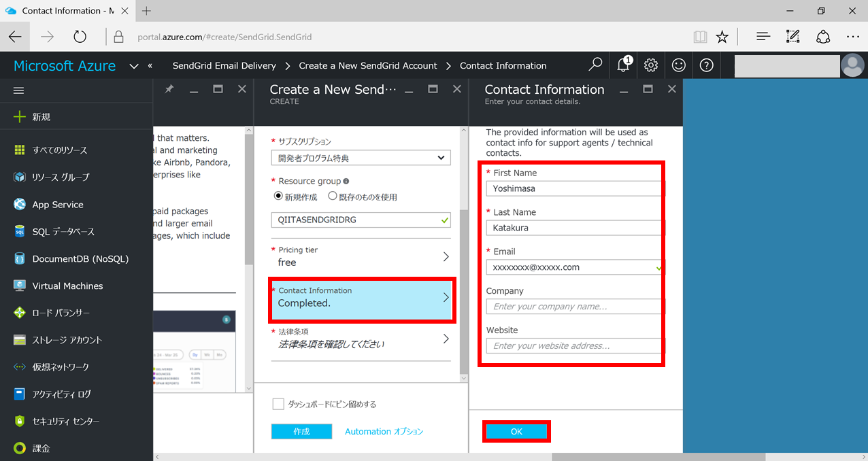Check ダッシュボードにピン留めする checkbox
The width and height of the screenshot is (868, 461).
[x=278, y=404]
